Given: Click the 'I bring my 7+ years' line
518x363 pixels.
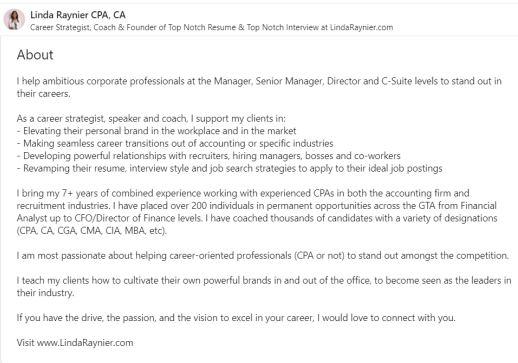Looking at the screenshot, I should (243, 193).
